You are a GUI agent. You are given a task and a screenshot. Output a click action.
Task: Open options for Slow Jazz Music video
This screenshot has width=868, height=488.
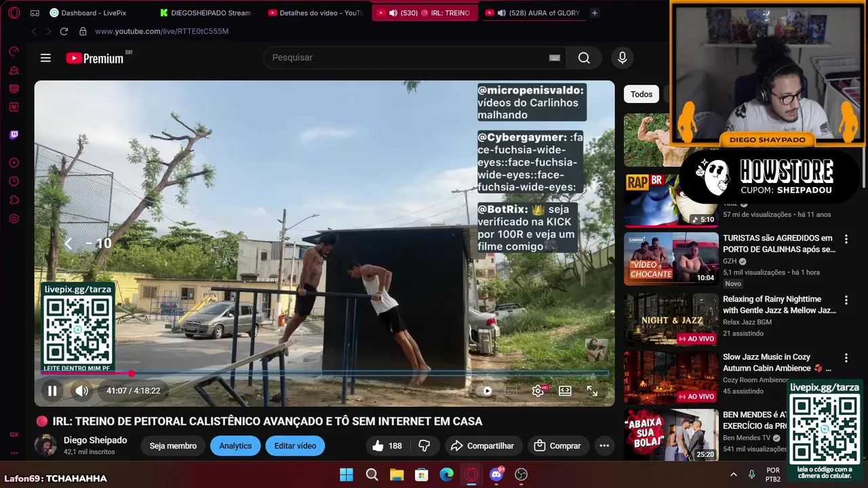[x=846, y=358]
